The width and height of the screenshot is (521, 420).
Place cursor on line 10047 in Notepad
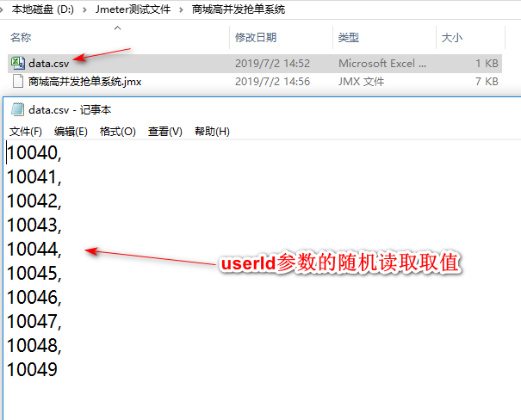point(34,321)
